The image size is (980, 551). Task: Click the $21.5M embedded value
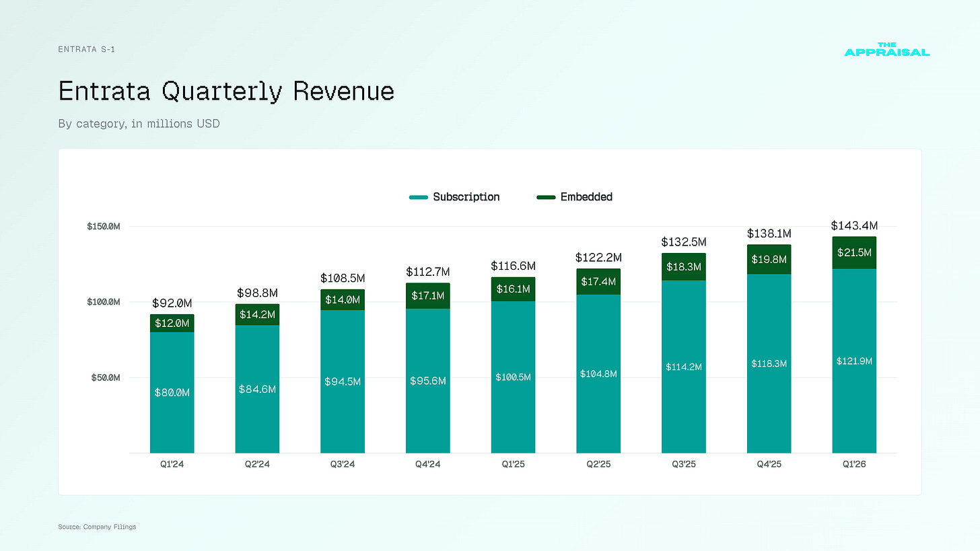click(x=855, y=253)
